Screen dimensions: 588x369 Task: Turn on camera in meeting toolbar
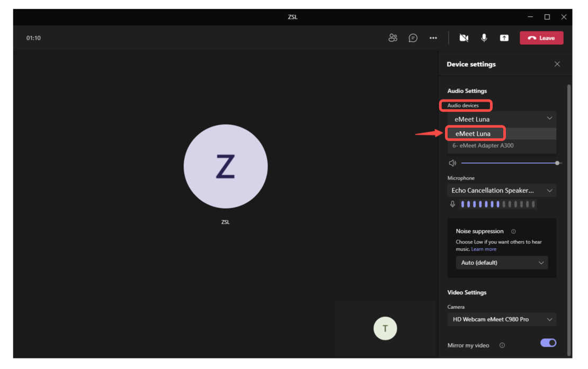point(464,38)
